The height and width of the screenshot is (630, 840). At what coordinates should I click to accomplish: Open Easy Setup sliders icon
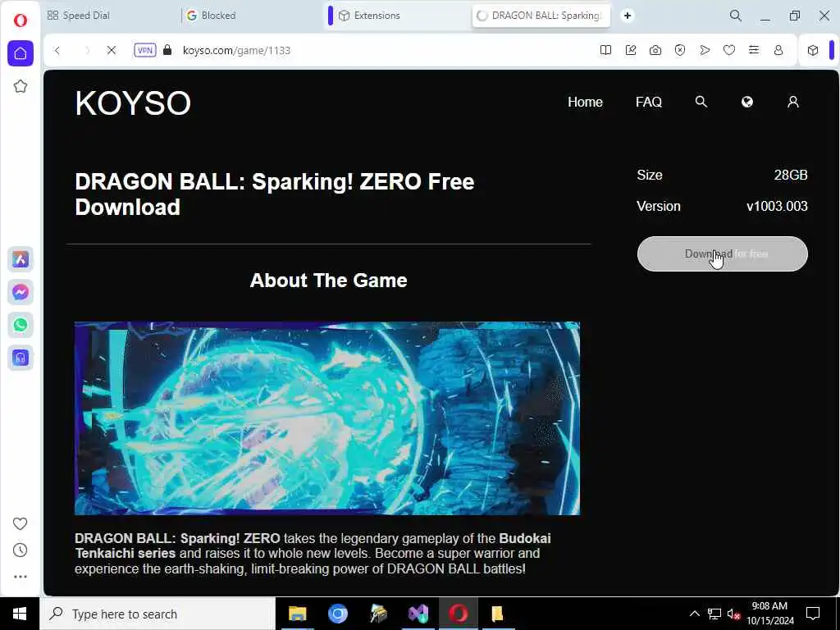click(754, 50)
